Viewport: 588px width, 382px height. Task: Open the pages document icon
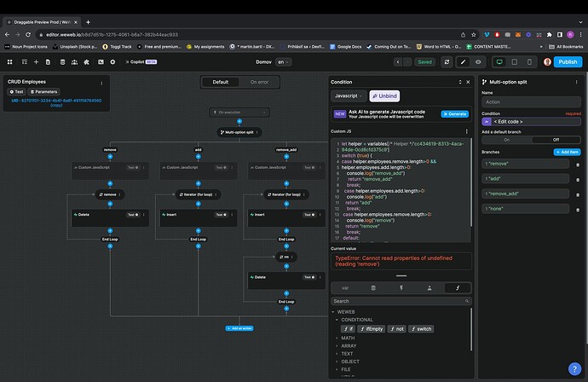pos(48,62)
